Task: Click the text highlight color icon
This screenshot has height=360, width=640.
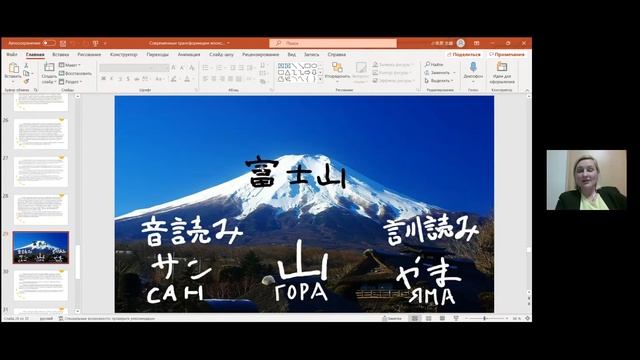Action: tap(174, 79)
